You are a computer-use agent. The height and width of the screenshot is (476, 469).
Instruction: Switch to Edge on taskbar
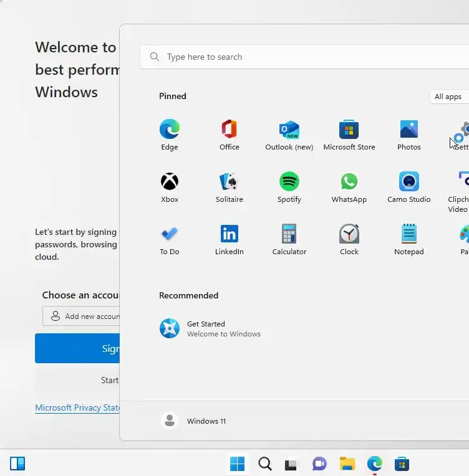374,464
